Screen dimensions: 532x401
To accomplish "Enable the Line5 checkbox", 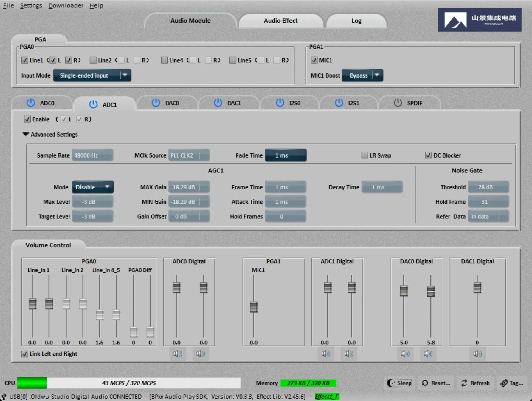I will (233, 60).
